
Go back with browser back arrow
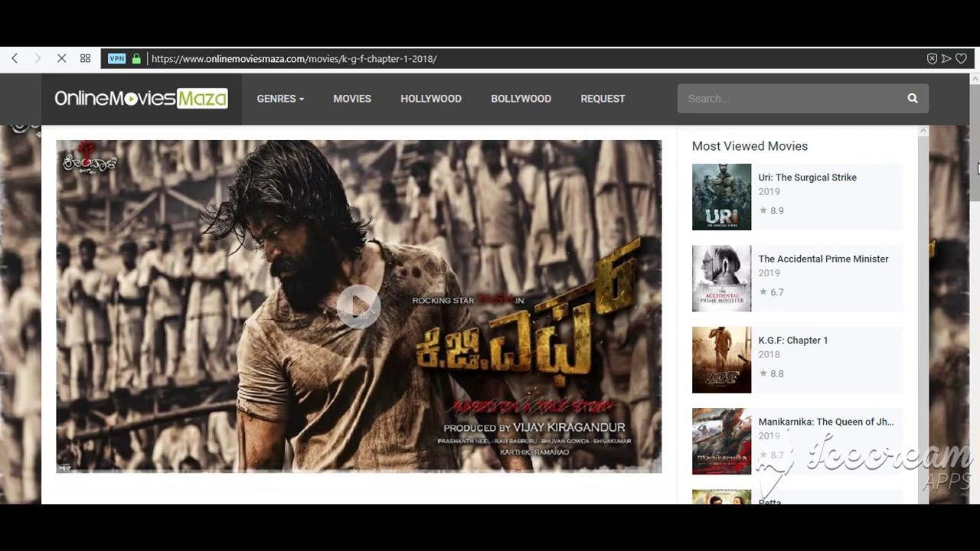pyautogui.click(x=15, y=58)
